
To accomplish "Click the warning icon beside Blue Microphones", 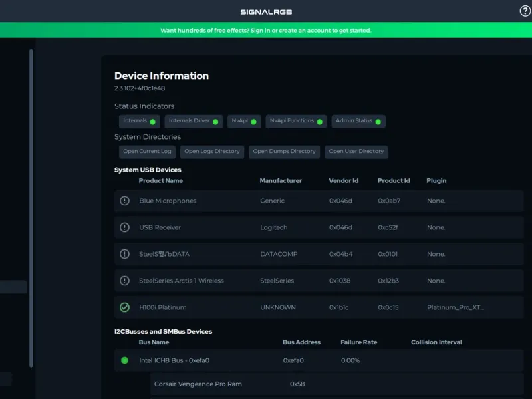I will point(124,201).
